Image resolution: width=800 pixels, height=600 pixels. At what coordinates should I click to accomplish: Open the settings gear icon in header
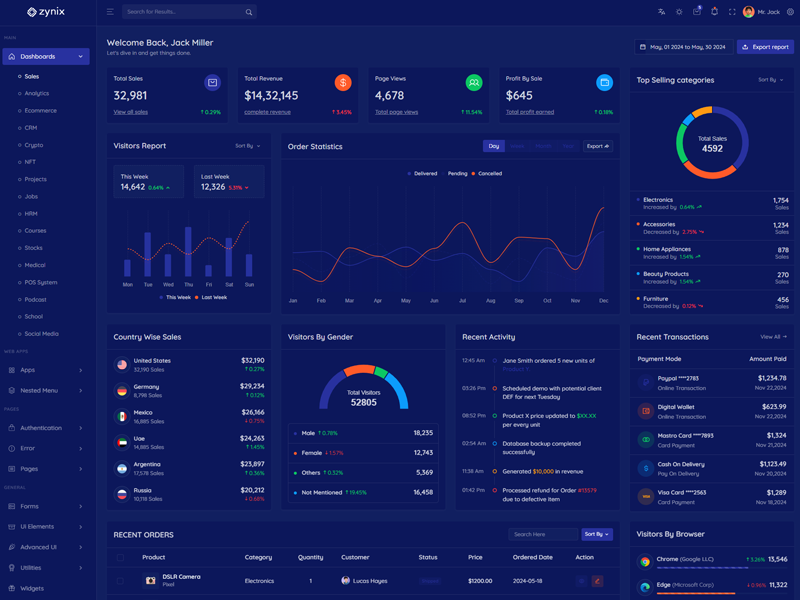coord(790,12)
